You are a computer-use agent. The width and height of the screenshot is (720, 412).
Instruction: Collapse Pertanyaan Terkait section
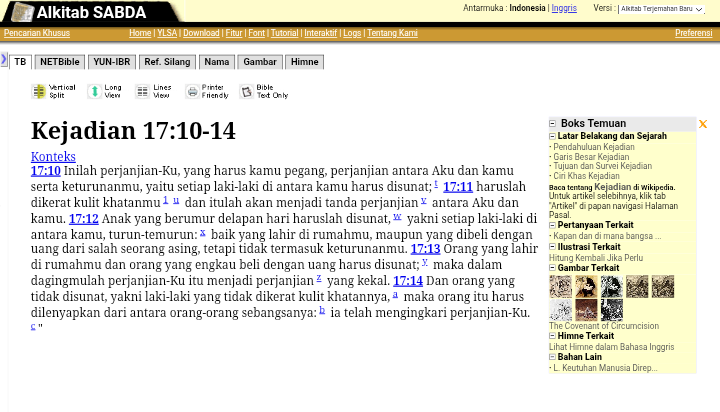[552, 225]
